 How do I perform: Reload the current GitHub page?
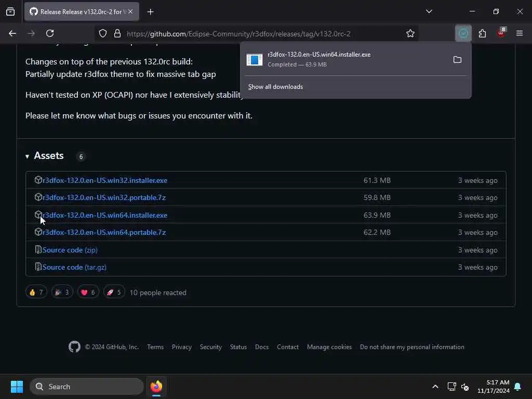pos(50,33)
